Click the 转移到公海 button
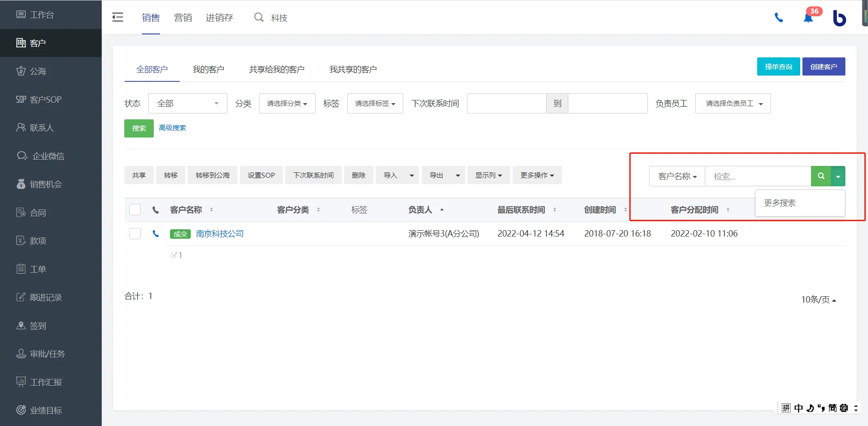Image resolution: width=868 pixels, height=426 pixels. click(x=212, y=175)
